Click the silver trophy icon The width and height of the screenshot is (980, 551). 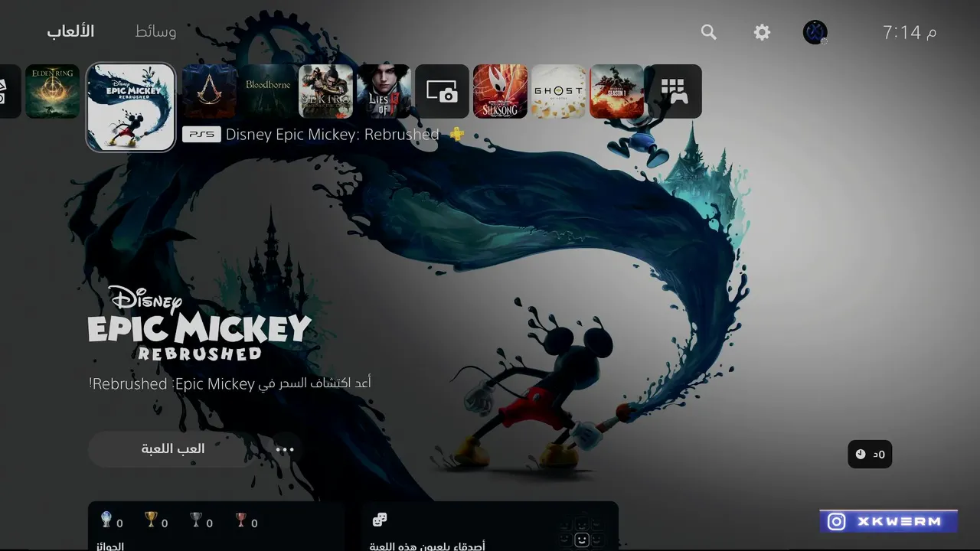click(x=196, y=520)
